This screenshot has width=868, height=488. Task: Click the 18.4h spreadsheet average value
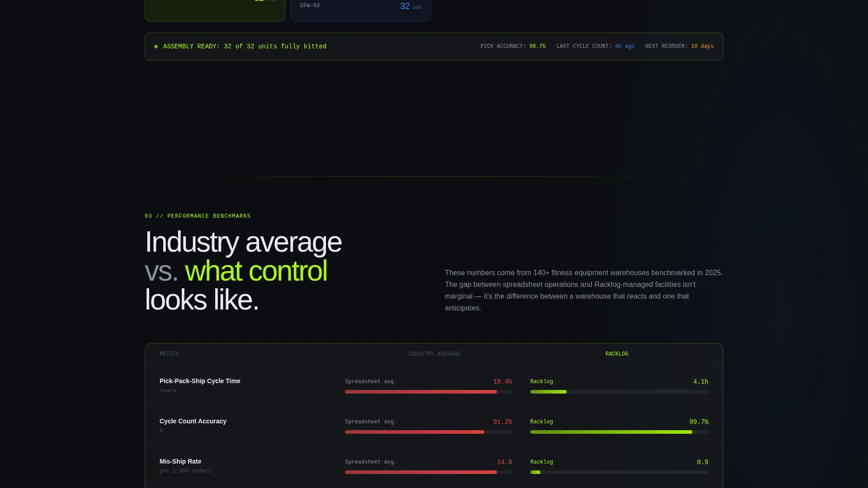click(x=502, y=382)
